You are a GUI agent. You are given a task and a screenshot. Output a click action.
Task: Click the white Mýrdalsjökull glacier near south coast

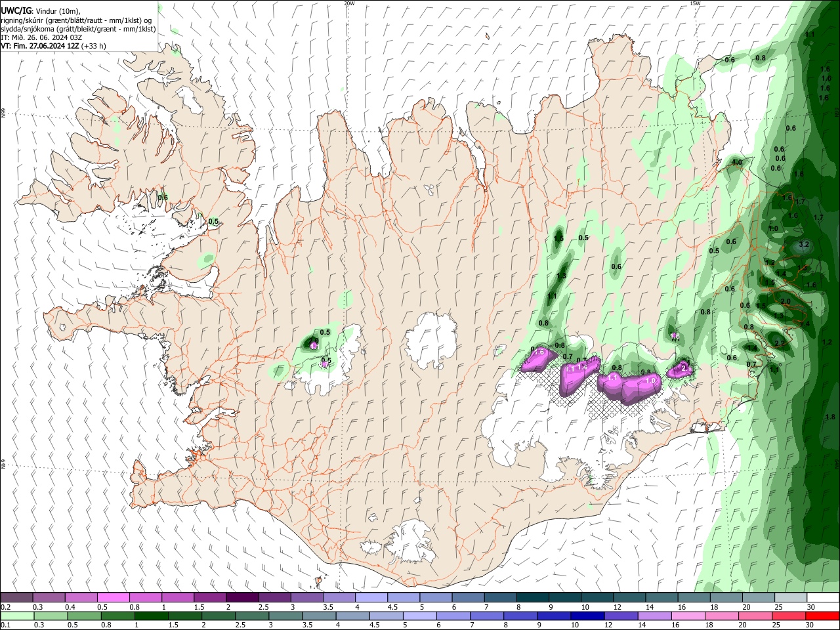pyautogui.click(x=410, y=542)
